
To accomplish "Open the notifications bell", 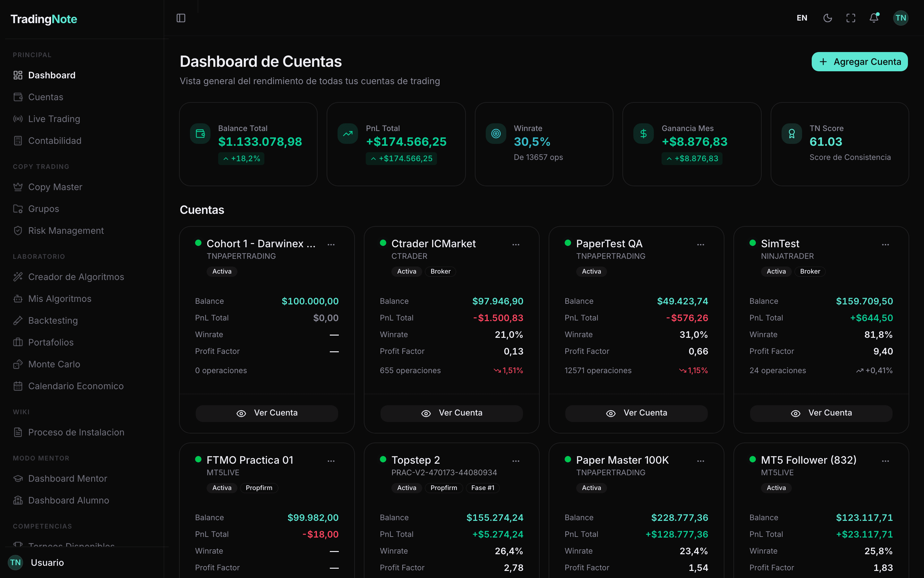I will pos(874,18).
